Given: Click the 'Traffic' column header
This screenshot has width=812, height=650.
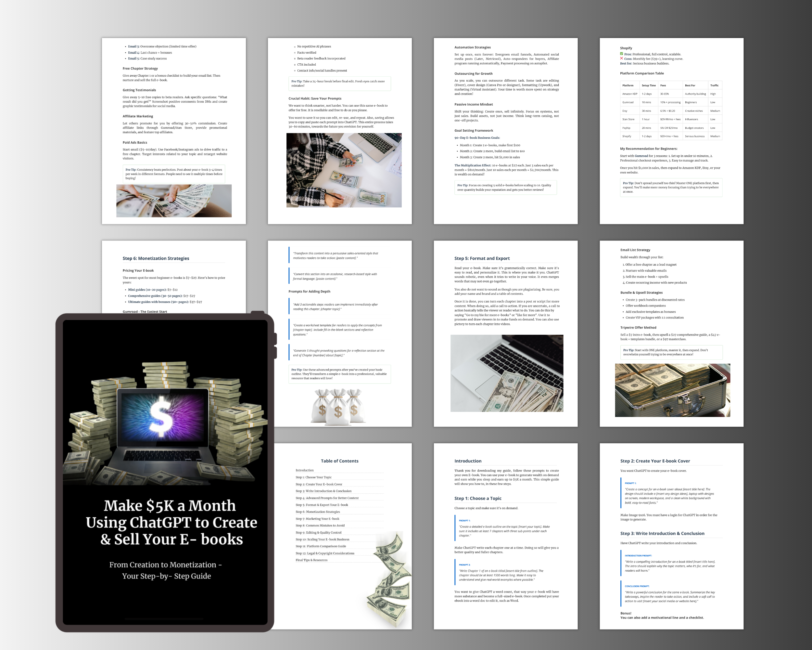Looking at the screenshot, I should (715, 85).
